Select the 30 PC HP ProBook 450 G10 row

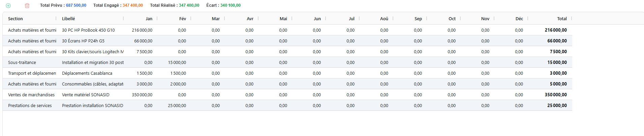pos(88,30)
